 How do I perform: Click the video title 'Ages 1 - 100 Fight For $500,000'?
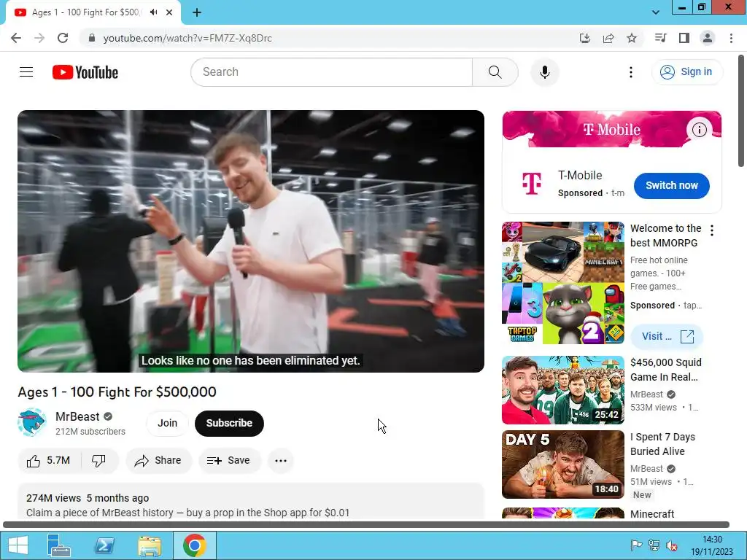tap(117, 392)
